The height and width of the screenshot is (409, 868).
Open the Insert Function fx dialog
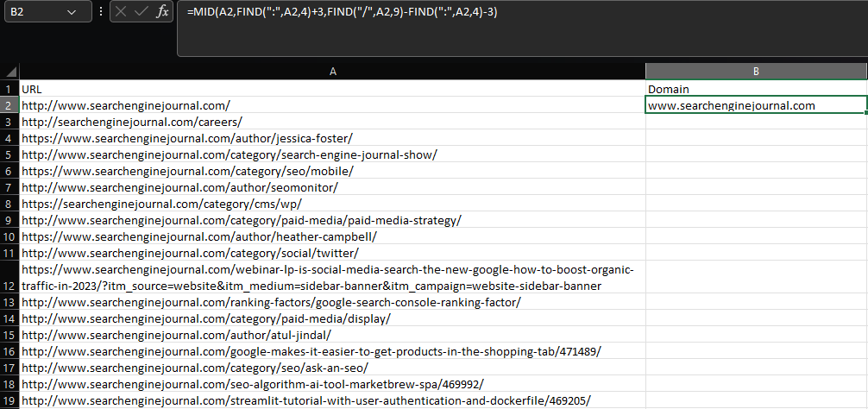[x=161, y=13]
